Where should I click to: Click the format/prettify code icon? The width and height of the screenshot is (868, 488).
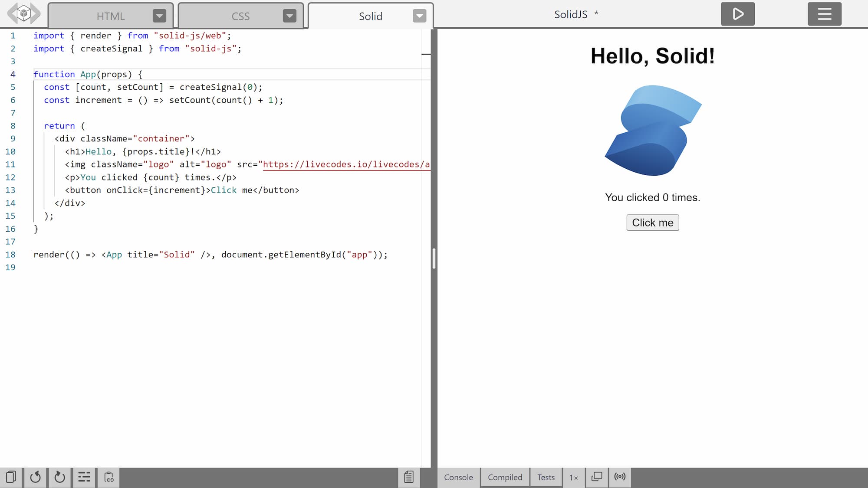(x=83, y=477)
